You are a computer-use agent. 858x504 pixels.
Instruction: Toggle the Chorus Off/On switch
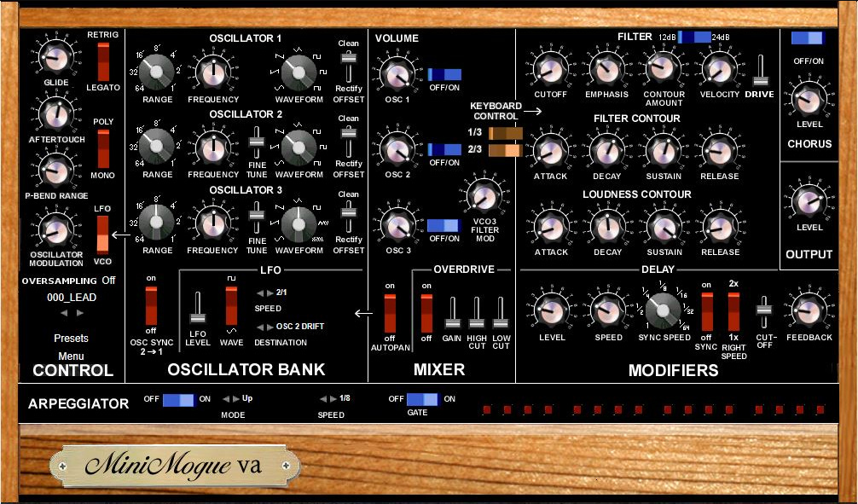coord(808,38)
